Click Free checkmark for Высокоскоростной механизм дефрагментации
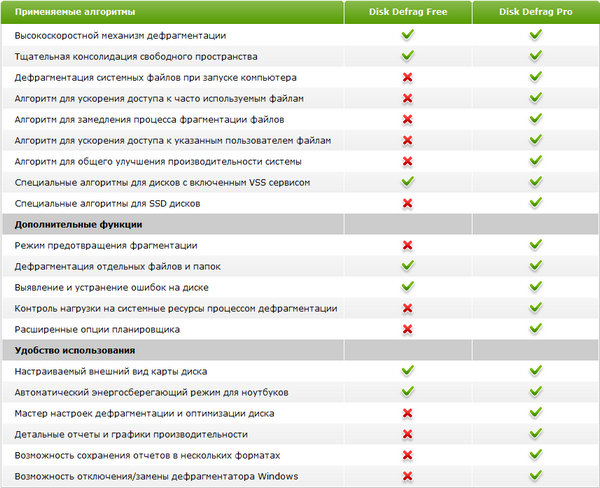The width and height of the screenshot is (600, 488). [x=407, y=35]
